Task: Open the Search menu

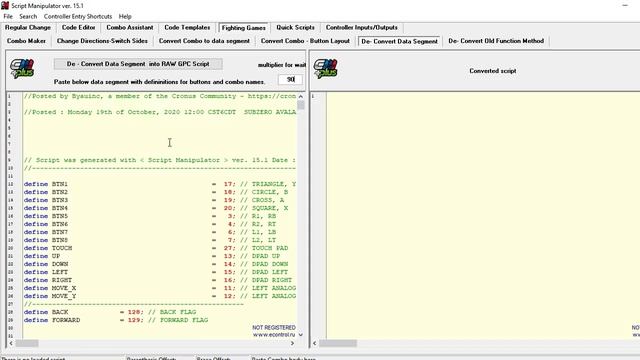Action: pos(28,16)
